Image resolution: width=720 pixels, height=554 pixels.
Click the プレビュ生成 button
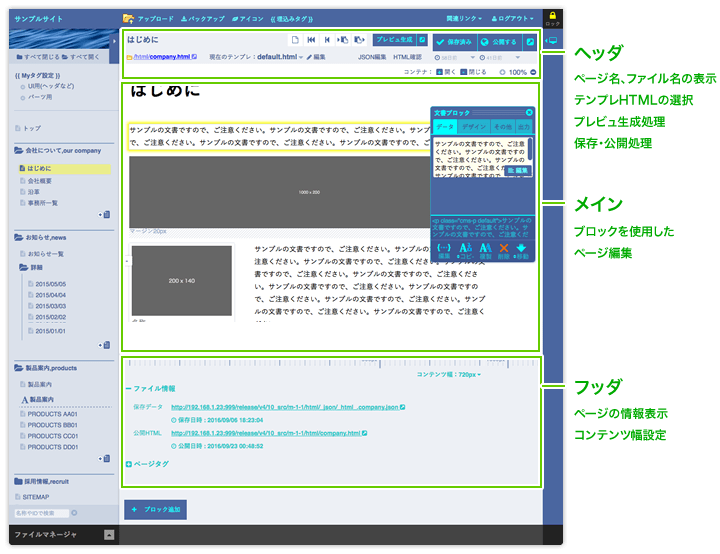(394, 41)
